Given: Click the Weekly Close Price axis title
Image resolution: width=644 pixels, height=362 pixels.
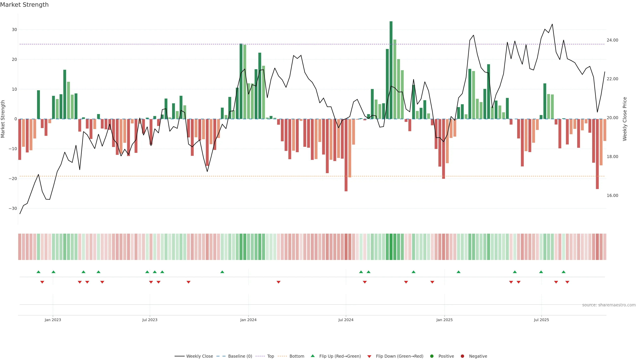Looking at the screenshot, I should pos(625,119).
